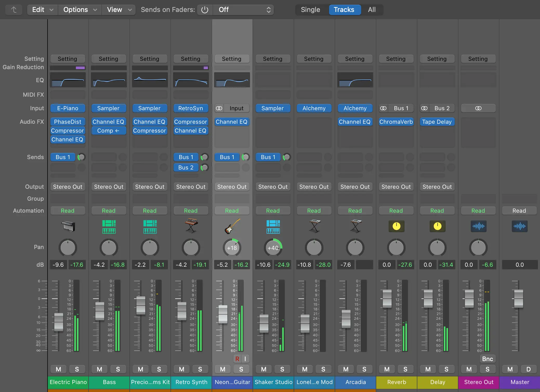
Task: Click the Electric Piano instrument icon
Action: click(68, 226)
